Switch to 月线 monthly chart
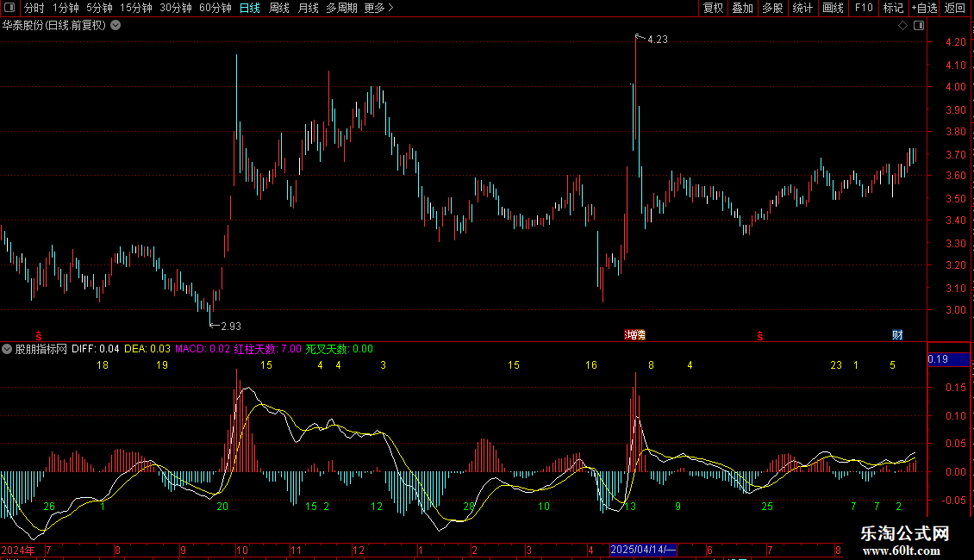974x560 pixels. pos(308,8)
